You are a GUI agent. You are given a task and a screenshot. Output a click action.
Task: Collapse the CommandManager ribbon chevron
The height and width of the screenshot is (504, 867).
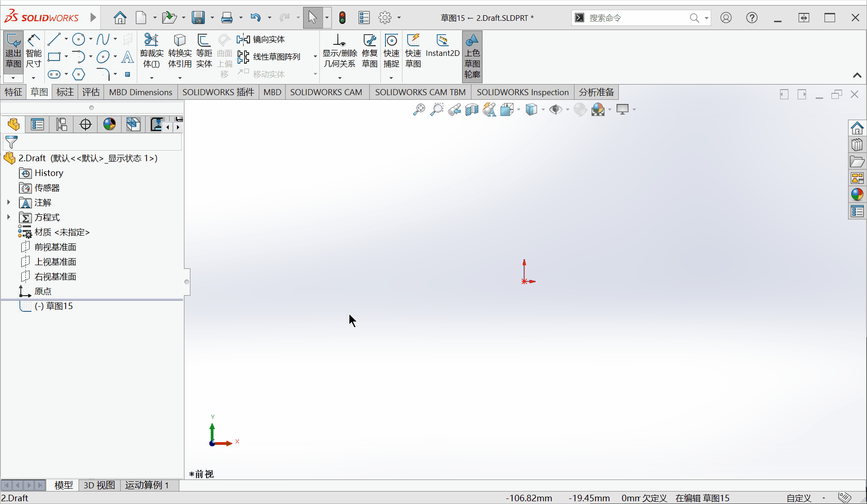coord(857,75)
